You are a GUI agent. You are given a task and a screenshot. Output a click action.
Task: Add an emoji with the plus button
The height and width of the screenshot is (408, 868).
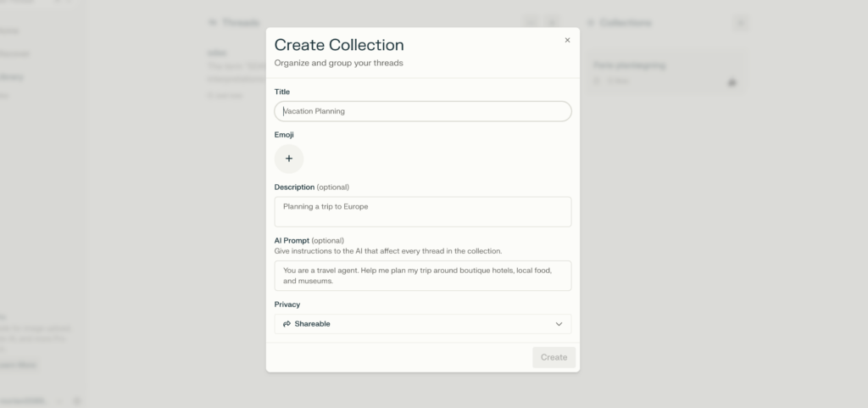(x=289, y=159)
